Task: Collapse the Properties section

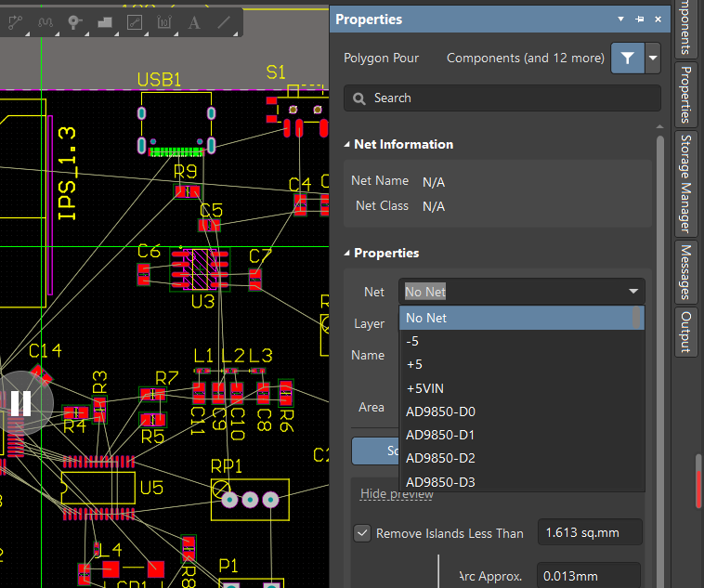Action: 346,253
